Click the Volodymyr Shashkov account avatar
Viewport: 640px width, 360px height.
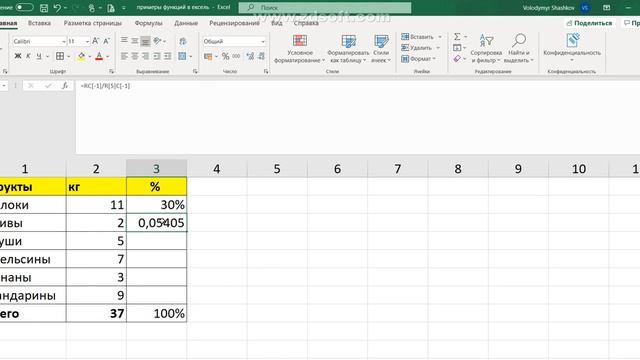[x=584, y=8]
